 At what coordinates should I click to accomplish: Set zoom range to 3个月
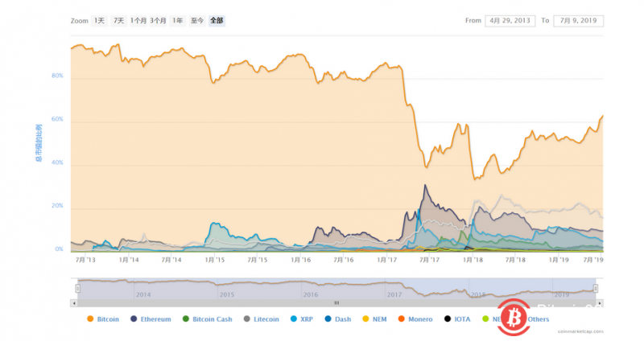pos(158,21)
